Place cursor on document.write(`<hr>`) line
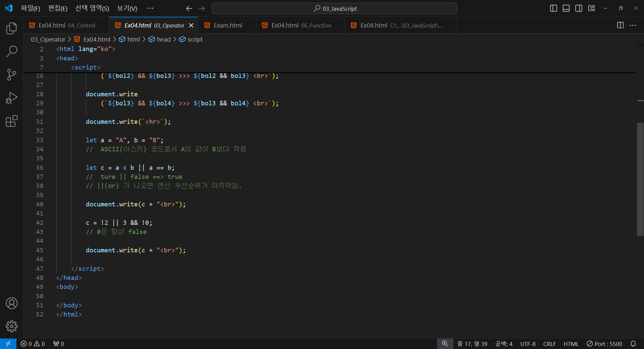Viewport: 644px width, 349px height. tap(128, 121)
